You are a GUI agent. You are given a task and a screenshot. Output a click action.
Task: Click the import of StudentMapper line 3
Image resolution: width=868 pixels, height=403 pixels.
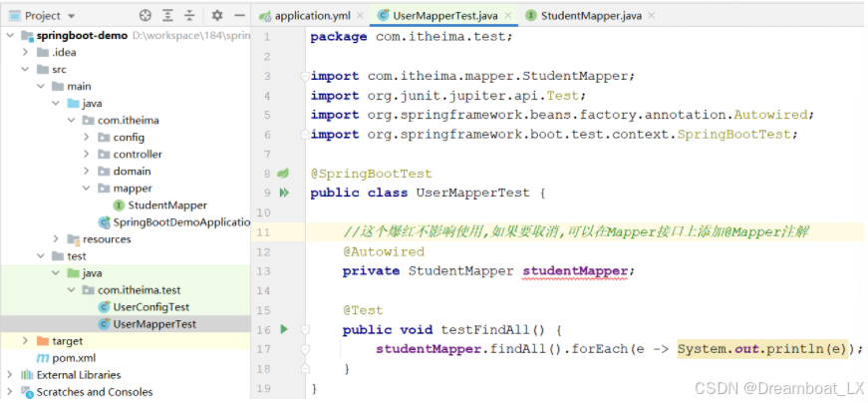pos(472,76)
